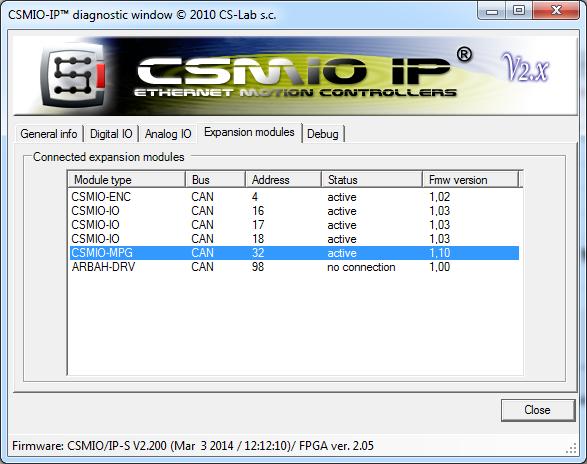Select the CSMIO-MPG module row
Screen dimensions: 587x464
294,253
